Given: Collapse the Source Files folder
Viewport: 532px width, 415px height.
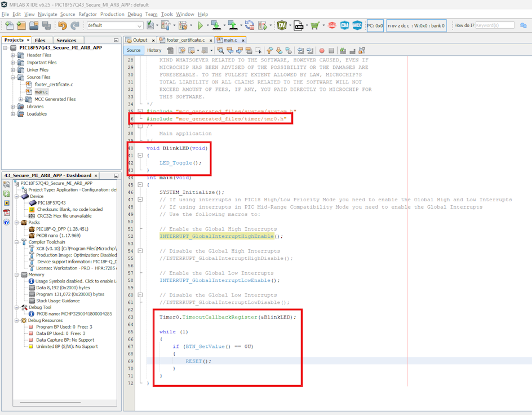Looking at the screenshot, I should tap(13, 77).
